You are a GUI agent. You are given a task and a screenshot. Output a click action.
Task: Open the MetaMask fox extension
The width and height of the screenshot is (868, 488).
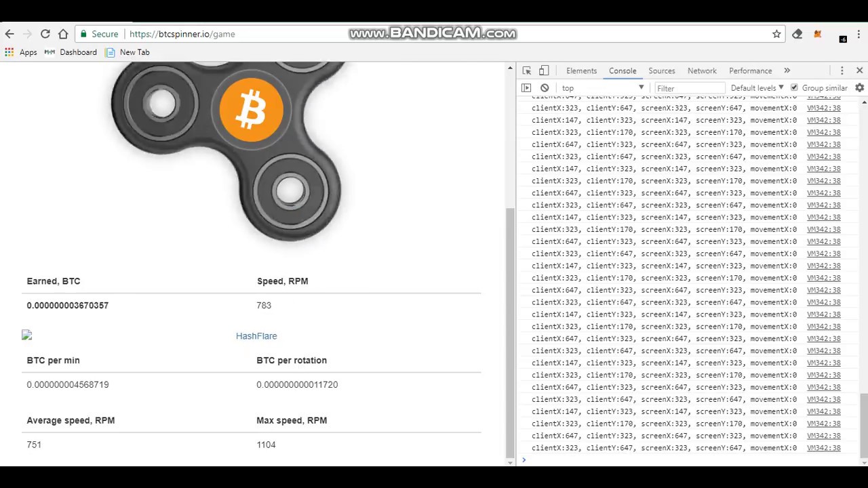tap(818, 34)
